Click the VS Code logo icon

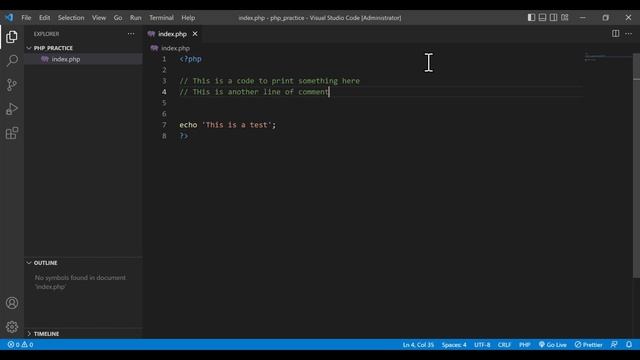click(x=9, y=18)
